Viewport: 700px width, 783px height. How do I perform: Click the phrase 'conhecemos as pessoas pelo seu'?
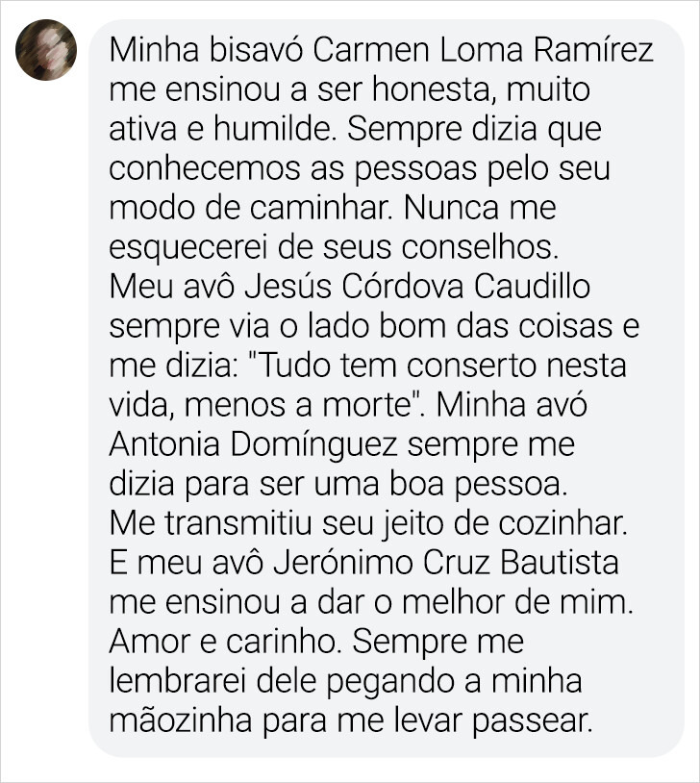click(x=360, y=168)
